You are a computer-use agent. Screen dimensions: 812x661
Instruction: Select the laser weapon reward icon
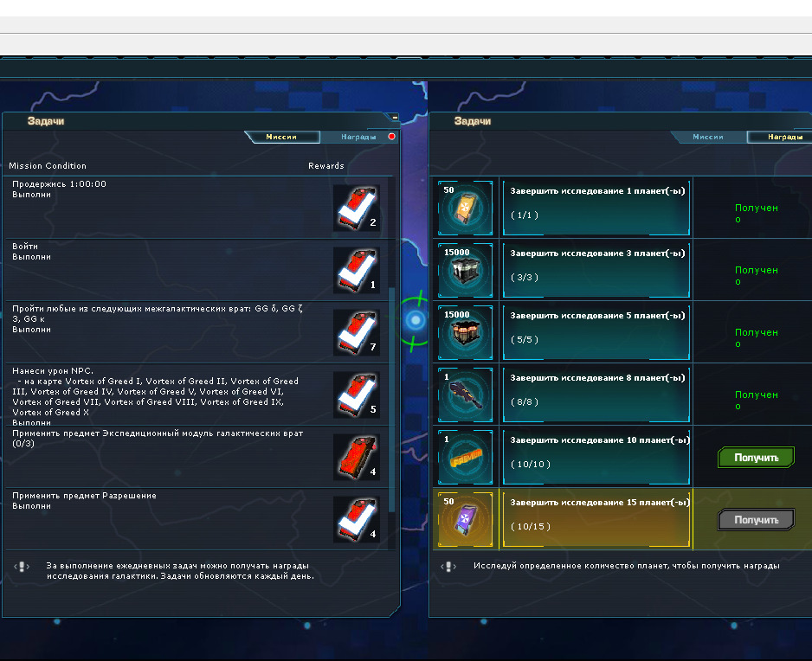(465, 395)
